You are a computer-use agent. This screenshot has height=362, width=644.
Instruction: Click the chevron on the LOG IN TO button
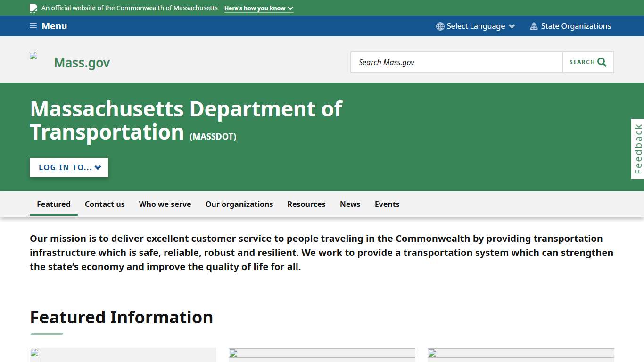tap(98, 167)
